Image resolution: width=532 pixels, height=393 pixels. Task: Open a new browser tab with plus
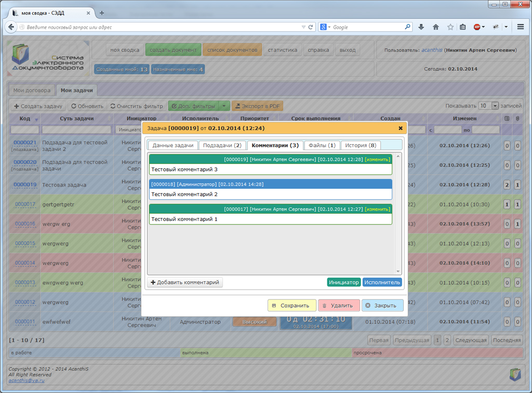click(x=102, y=13)
